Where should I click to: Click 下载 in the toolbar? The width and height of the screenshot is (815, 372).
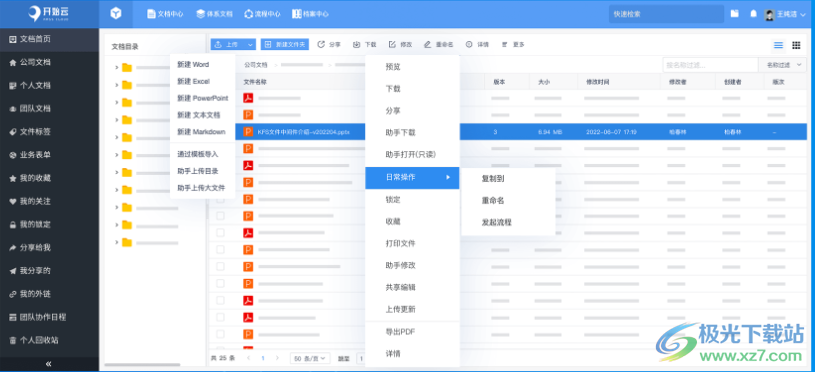pos(365,45)
